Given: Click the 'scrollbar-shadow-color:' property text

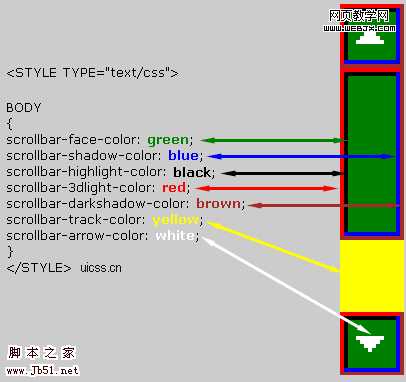Looking at the screenshot, I should coord(84,156).
